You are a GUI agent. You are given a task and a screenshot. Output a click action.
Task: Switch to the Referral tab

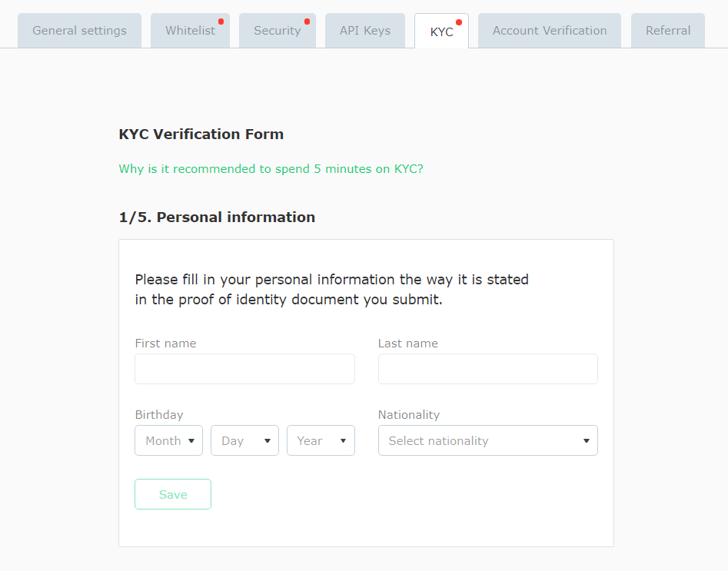(667, 31)
